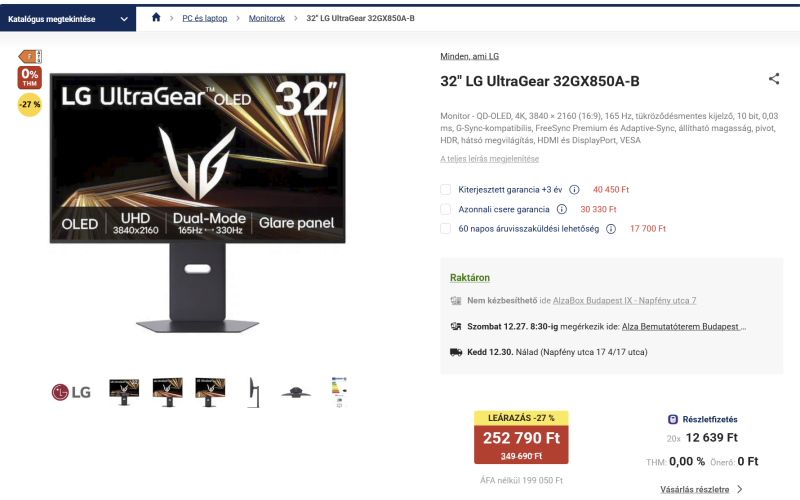Tick Azonnali csere garancia checkbox

[x=445, y=209]
